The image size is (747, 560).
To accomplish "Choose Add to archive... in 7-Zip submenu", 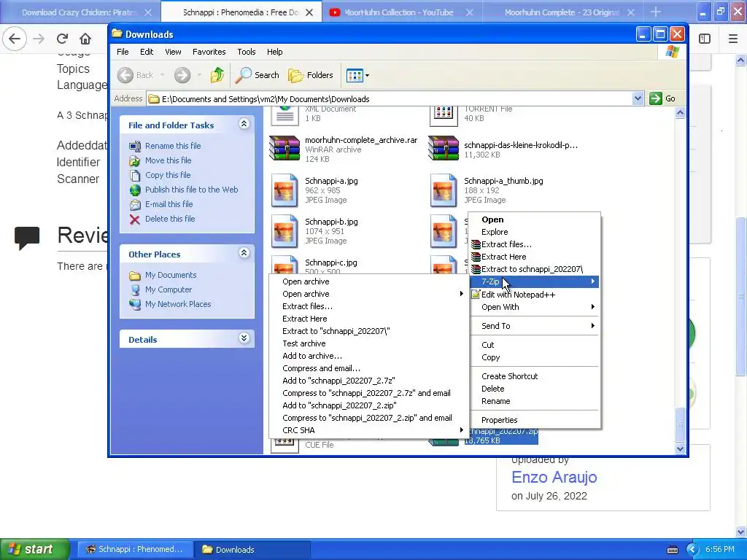I will [368, 356].
